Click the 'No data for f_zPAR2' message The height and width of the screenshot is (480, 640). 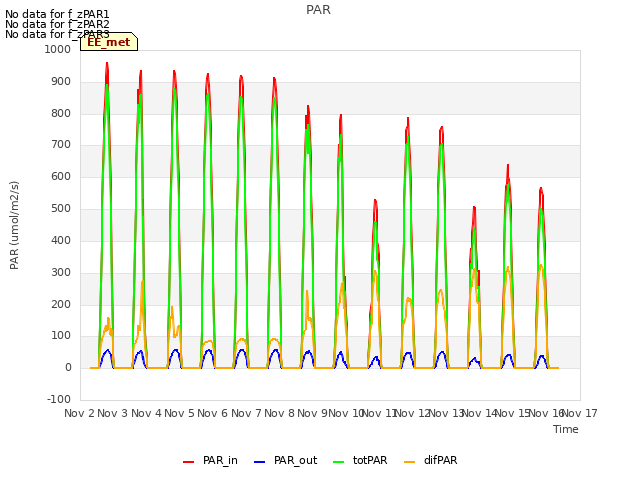click(57, 24)
